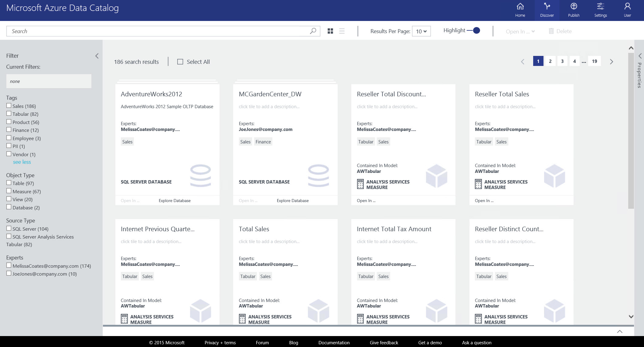Go to previous results page arrow
This screenshot has width=644, height=347.
(x=523, y=62)
